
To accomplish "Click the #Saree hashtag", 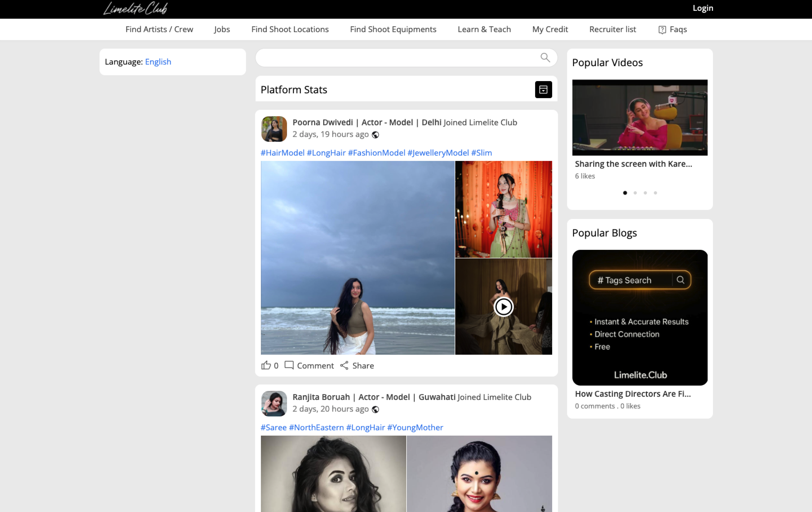I will (273, 427).
